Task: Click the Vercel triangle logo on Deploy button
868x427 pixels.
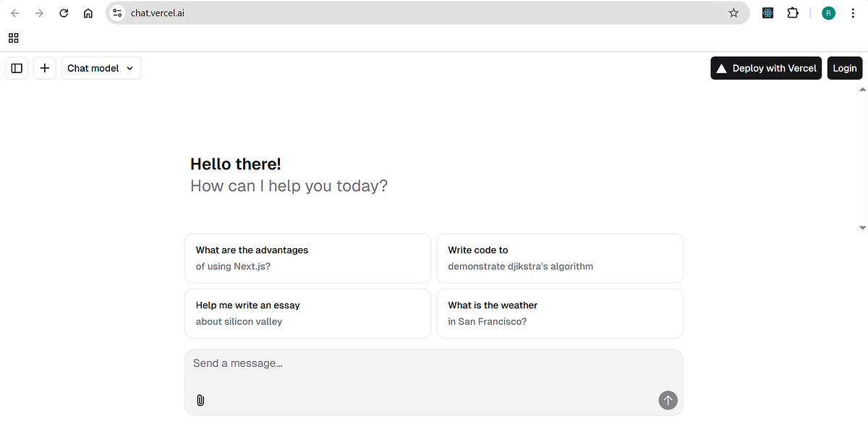Action: 723,67
